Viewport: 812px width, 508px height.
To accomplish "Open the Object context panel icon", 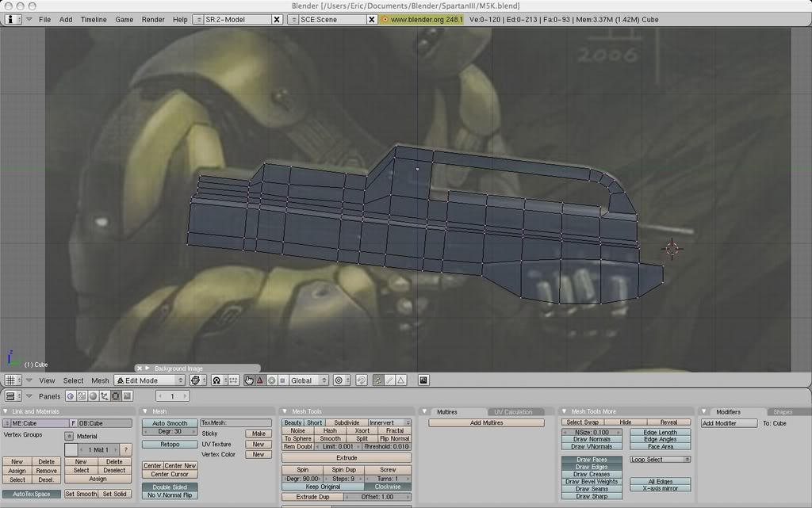I will point(105,396).
